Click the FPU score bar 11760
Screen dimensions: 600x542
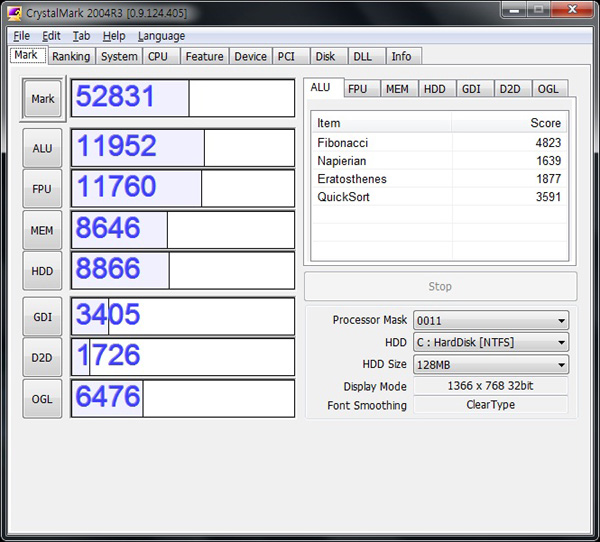183,189
